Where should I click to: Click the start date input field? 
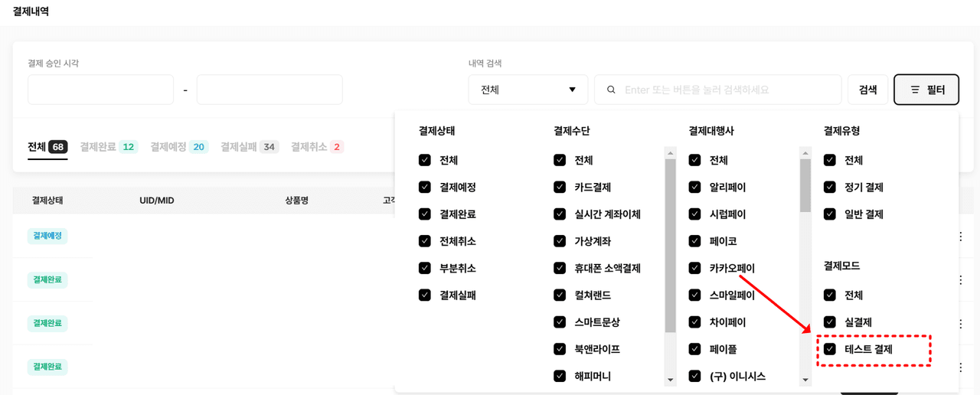click(100, 90)
